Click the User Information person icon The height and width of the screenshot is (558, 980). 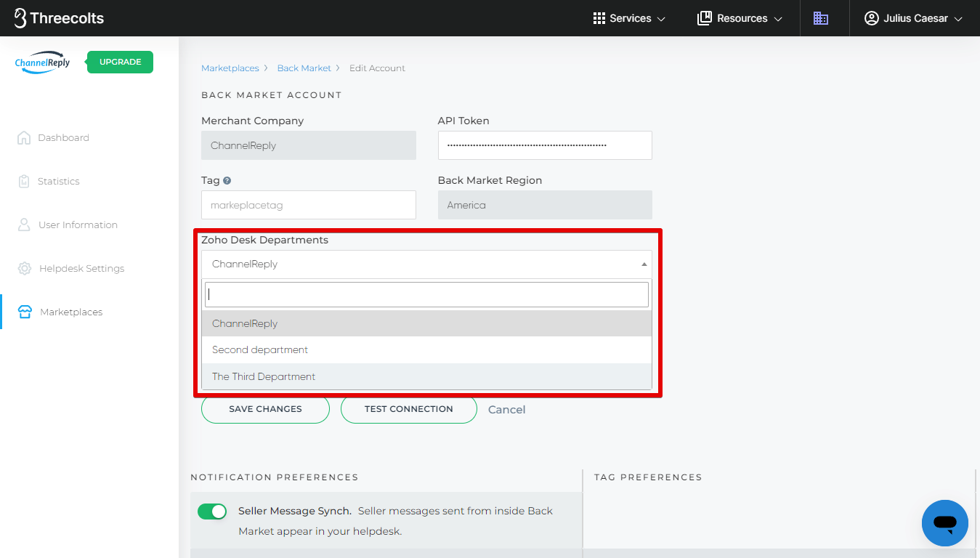click(24, 225)
